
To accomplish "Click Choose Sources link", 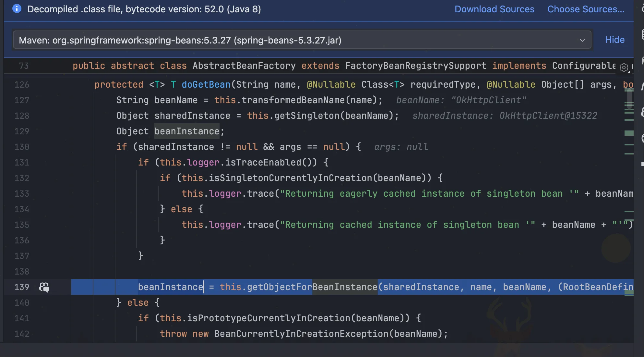I will pyautogui.click(x=586, y=9).
